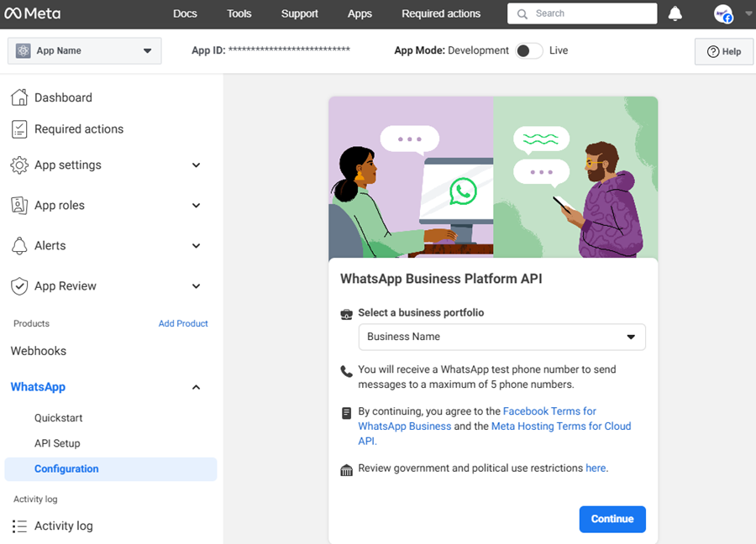Open Required actions in top bar

click(x=441, y=13)
